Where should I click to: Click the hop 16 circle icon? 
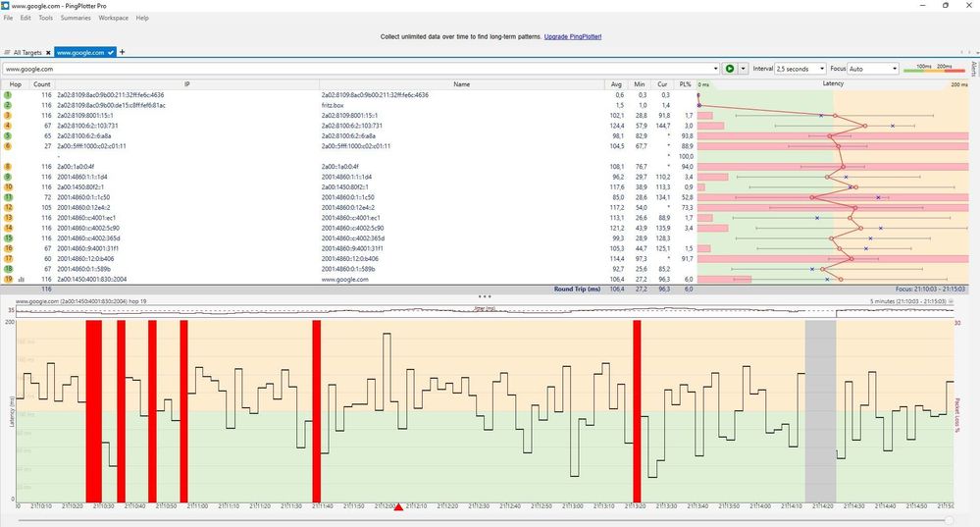tap(8, 248)
